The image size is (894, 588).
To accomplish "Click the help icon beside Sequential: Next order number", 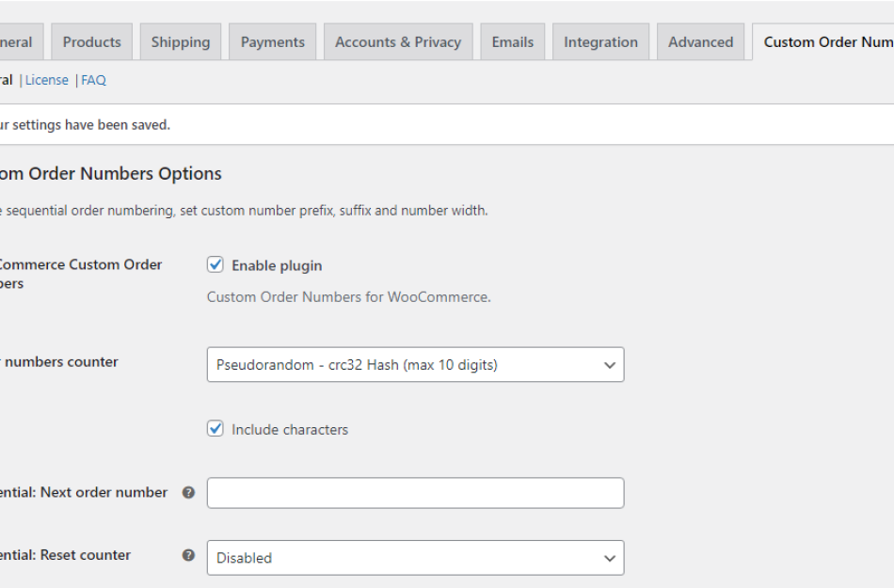I will tap(189, 492).
